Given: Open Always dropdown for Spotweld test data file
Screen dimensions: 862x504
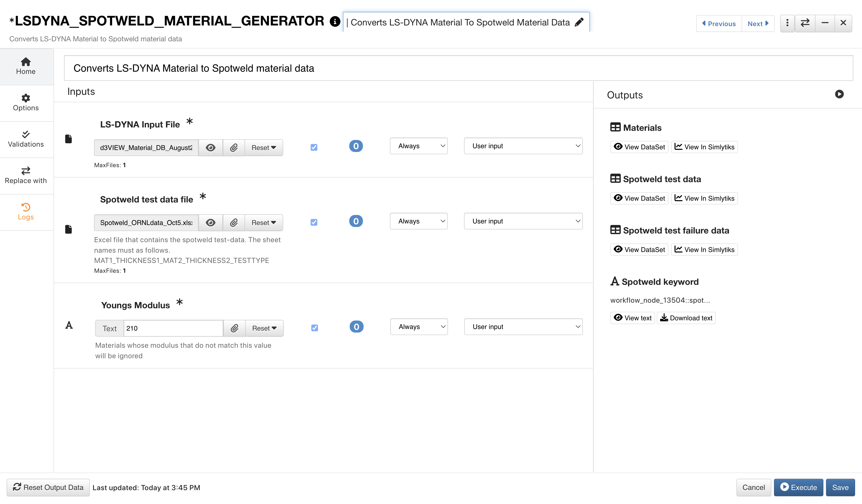Looking at the screenshot, I should (419, 221).
